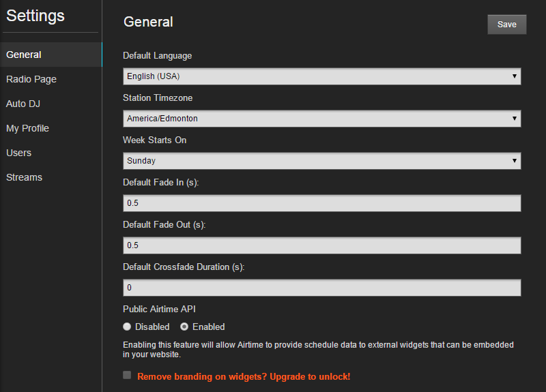Open the Station Timezone dropdown

pyautogui.click(x=321, y=119)
